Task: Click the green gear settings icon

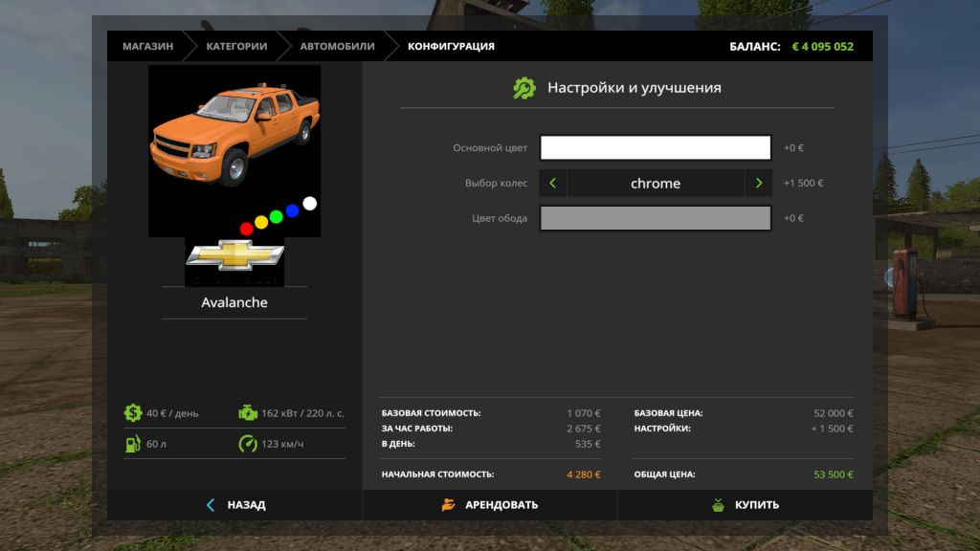Action: tap(524, 88)
